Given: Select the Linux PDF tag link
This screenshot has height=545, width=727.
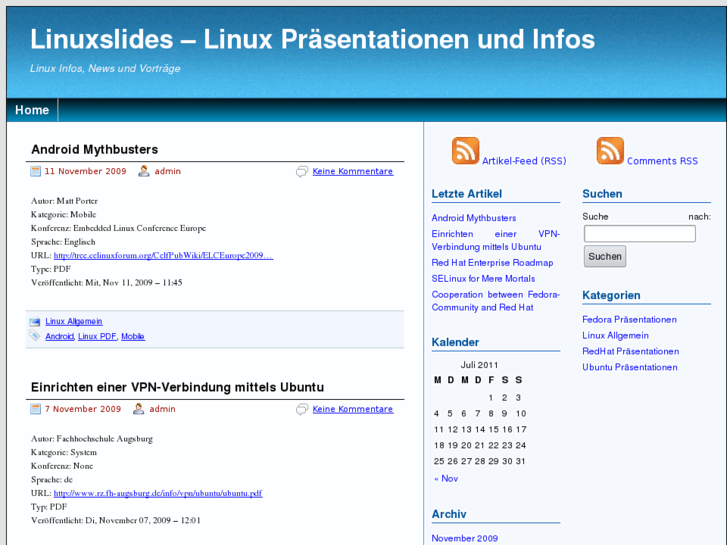Looking at the screenshot, I should click(97, 336).
